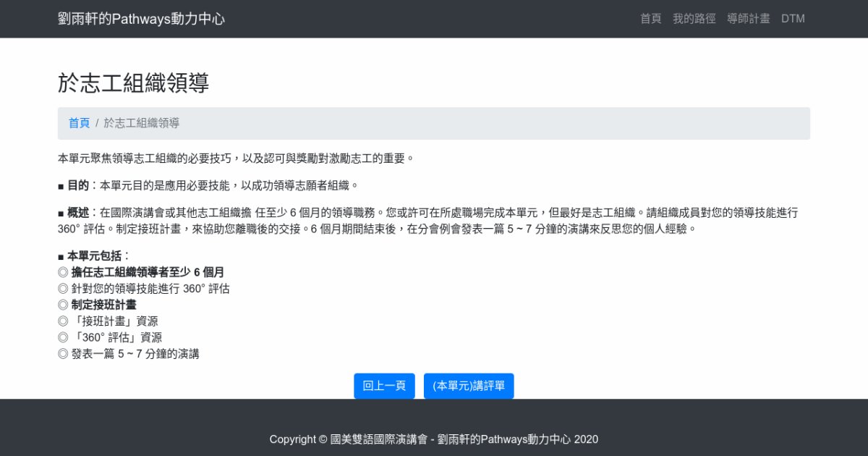Click the bold 制定接班計畫 list item
This screenshot has width=868, height=456.
click(x=103, y=305)
